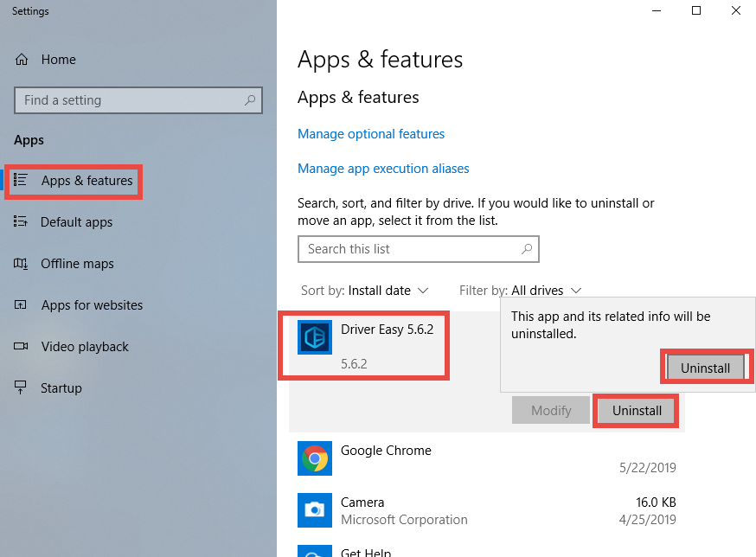Image resolution: width=756 pixels, height=557 pixels.
Task: Click the Google Chrome app icon
Action: [315, 458]
